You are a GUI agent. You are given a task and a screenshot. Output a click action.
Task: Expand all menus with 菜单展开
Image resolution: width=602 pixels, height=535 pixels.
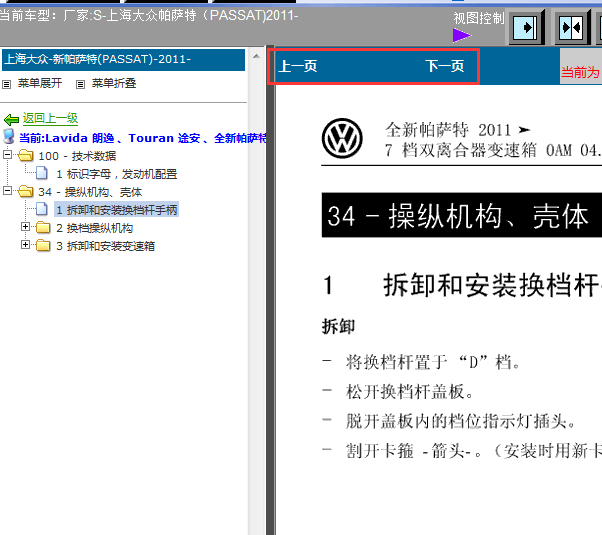point(40,83)
